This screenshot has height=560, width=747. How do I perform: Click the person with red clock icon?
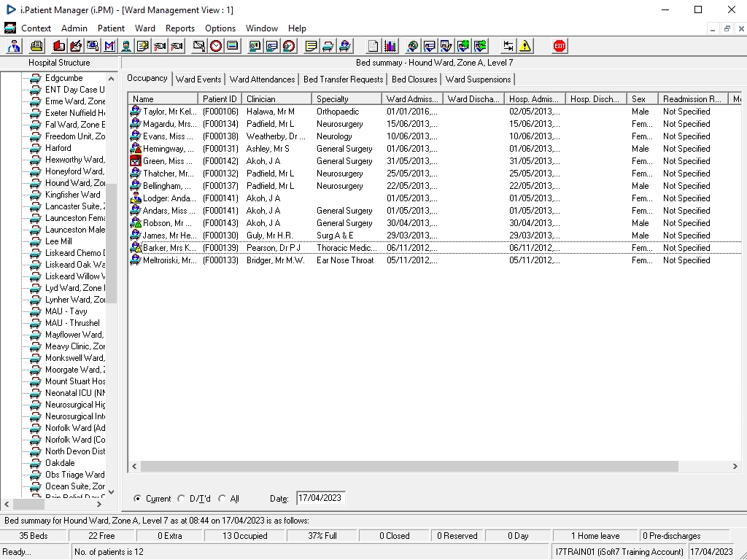(289, 46)
